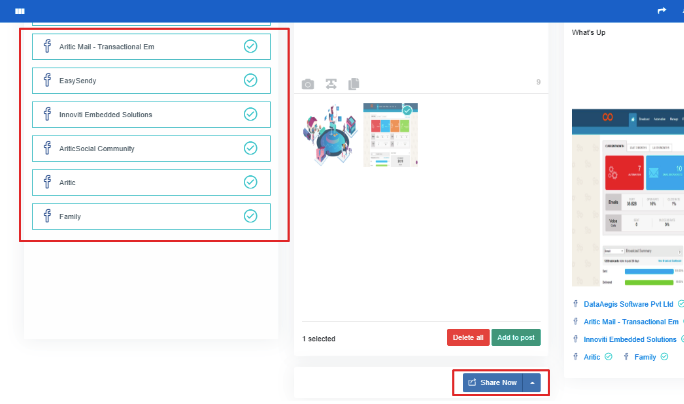Image resolution: width=684 pixels, height=404 pixels.
Task: Open Innoviti Embedded Solutions preview link
Action: tap(630, 339)
